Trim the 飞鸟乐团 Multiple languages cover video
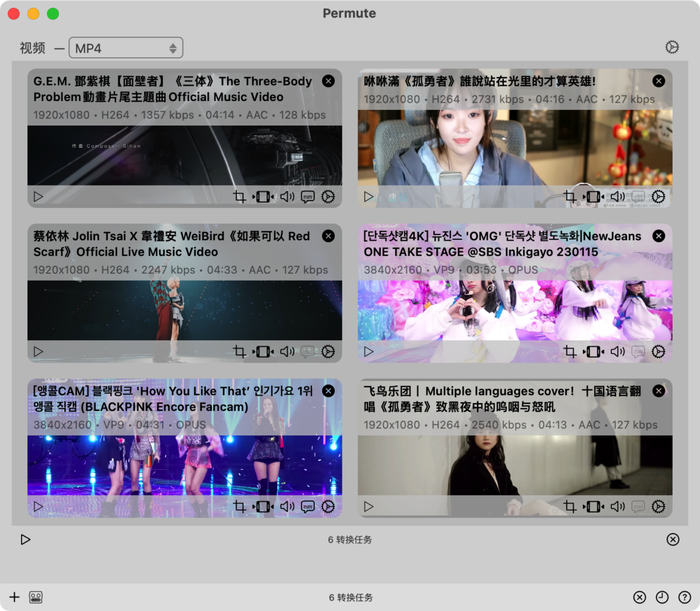Screen dimensions: 700x611 [594, 507]
